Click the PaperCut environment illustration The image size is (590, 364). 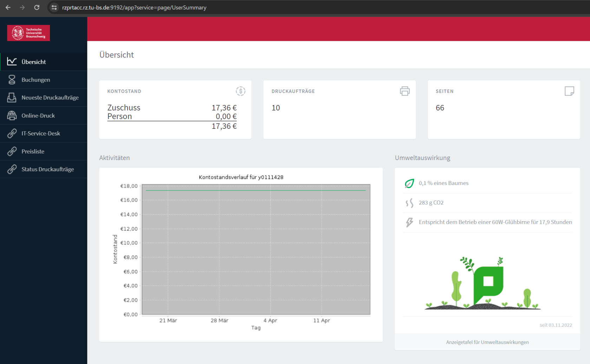tap(483, 283)
